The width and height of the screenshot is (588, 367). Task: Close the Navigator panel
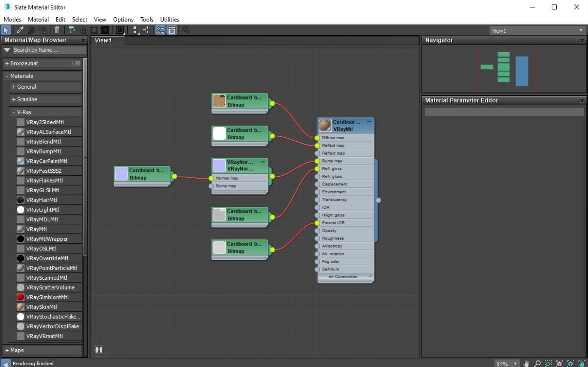(582, 40)
